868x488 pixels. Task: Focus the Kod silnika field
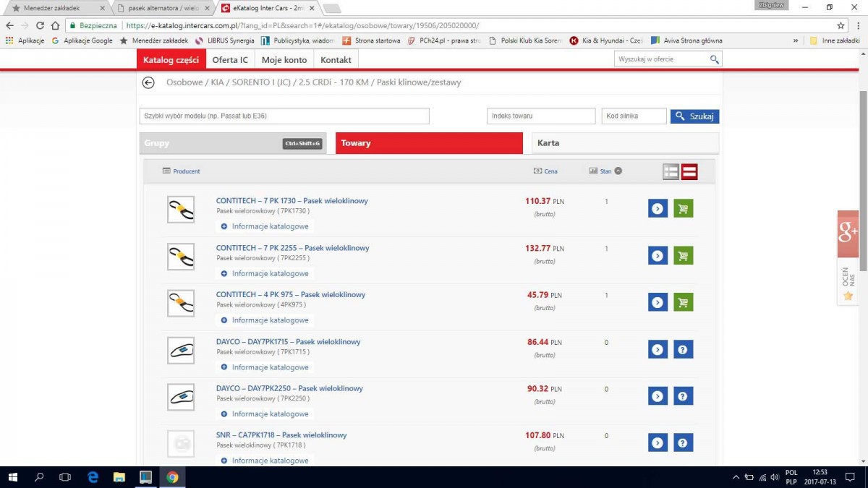[x=634, y=116]
